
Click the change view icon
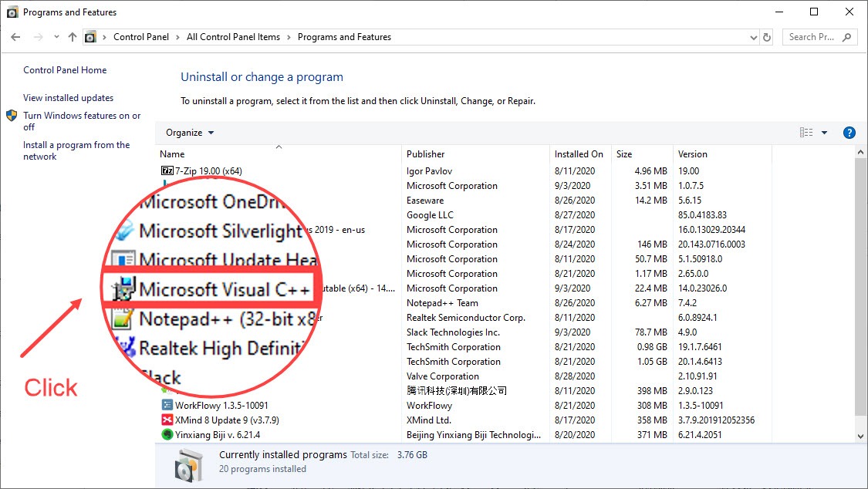point(806,132)
